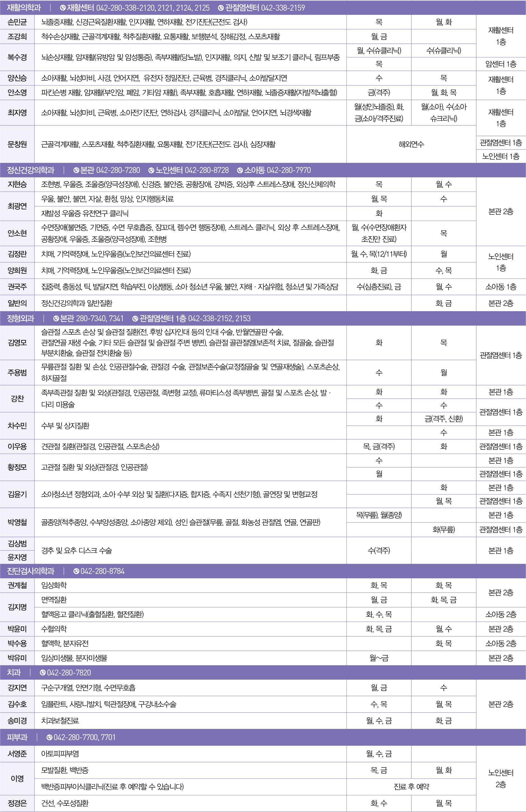Select the 정형외과 department header title

click(x=21, y=319)
